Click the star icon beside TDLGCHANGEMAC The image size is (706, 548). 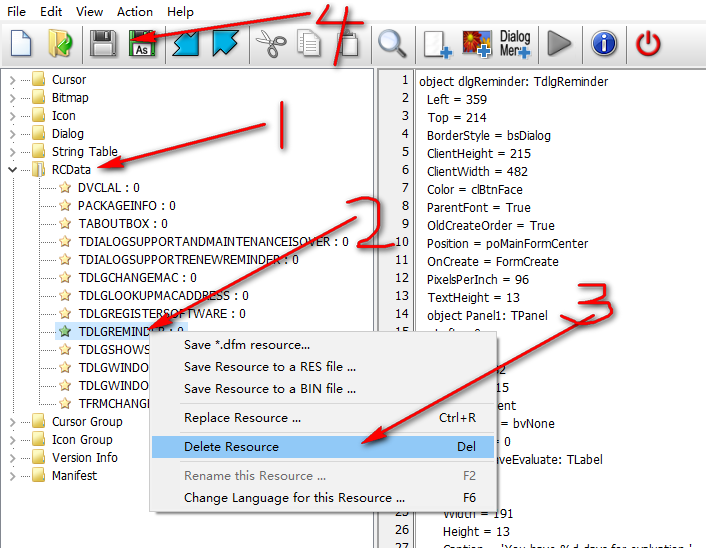[x=65, y=277]
